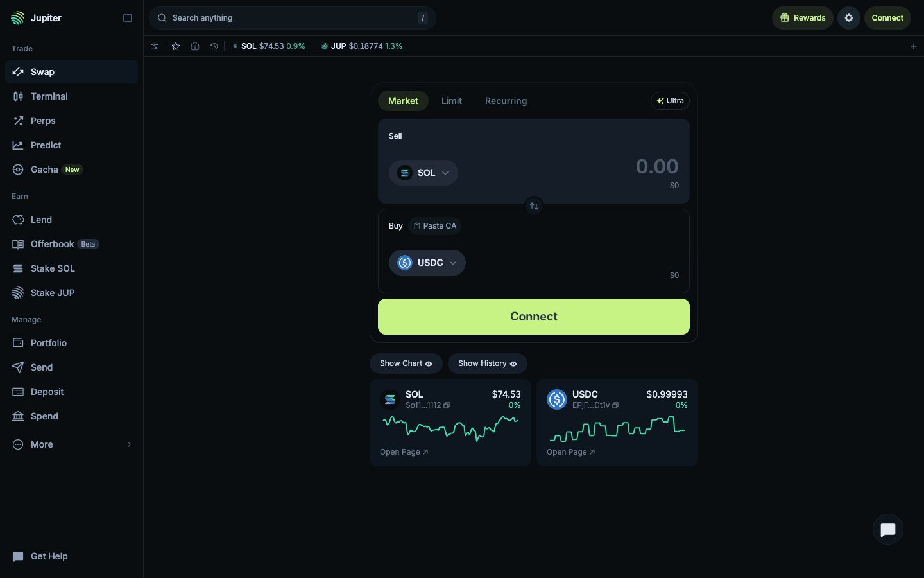Click the Stake SOL icon
Image resolution: width=924 pixels, height=578 pixels.
pyautogui.click(x=18, y=268)
